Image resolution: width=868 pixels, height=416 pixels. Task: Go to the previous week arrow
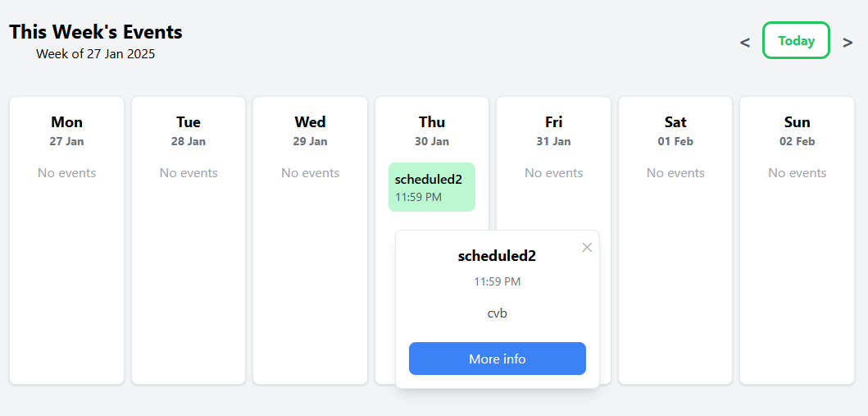(744, 42)
